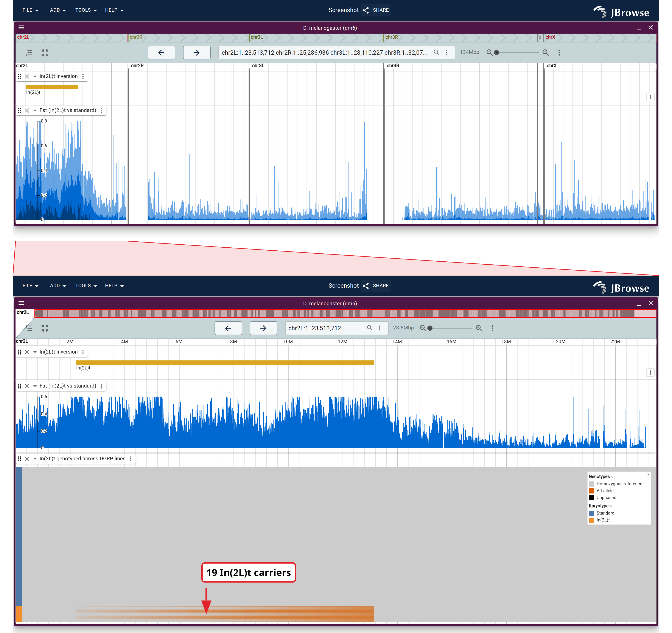Screen dimensions: 672x633
Task: Open HELP menu in bottom JBrowse window
Action: point(114,285)
